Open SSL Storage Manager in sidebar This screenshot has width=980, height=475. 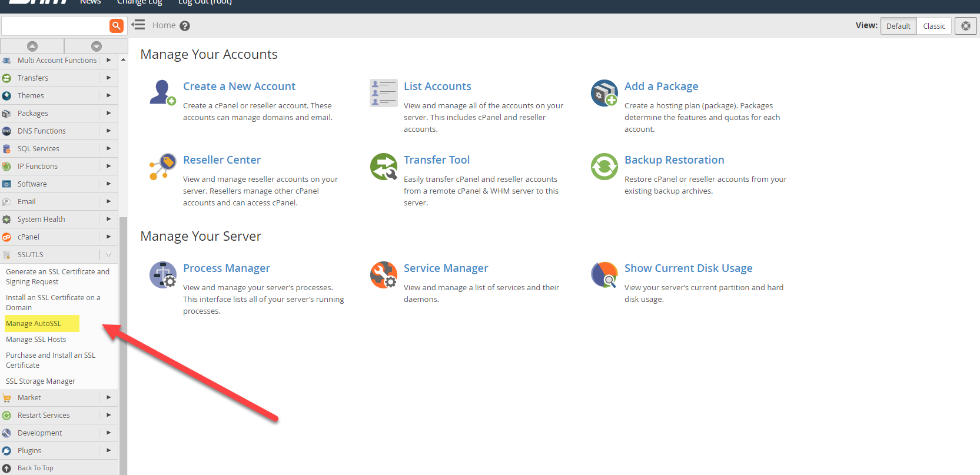tap(41, 381)
